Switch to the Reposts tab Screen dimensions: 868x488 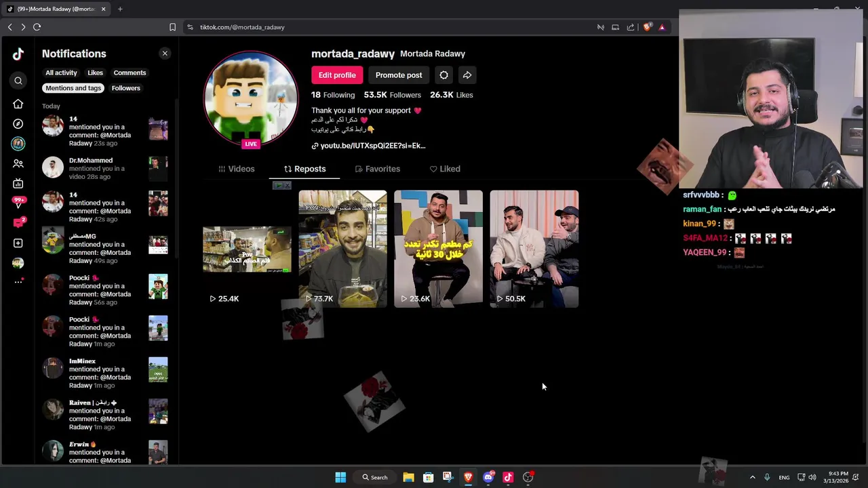click(304, 169)
